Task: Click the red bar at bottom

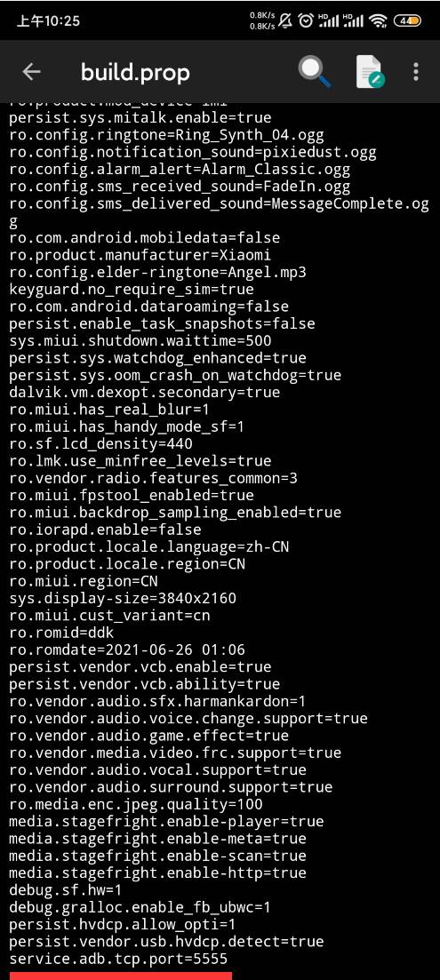Action: coord(121,976)
